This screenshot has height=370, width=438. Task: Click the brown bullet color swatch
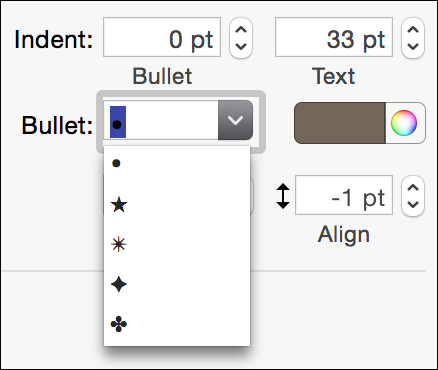coord(340,123)
